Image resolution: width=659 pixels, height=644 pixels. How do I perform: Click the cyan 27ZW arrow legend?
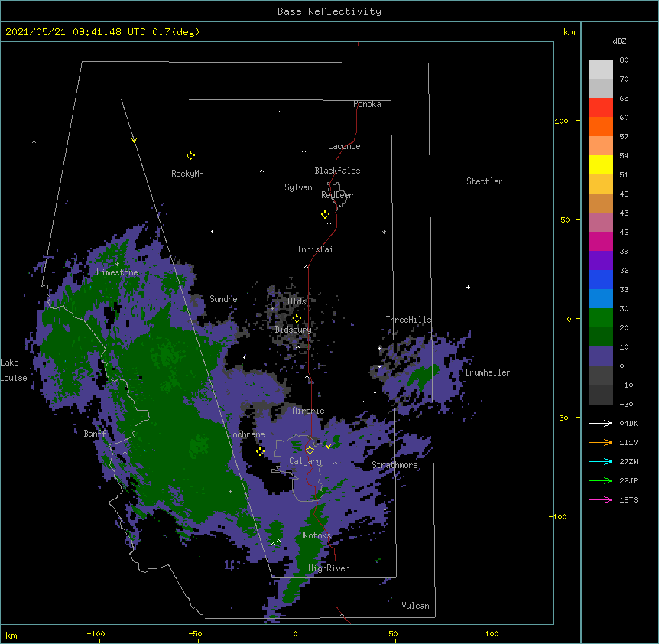[x=601, y=461]
